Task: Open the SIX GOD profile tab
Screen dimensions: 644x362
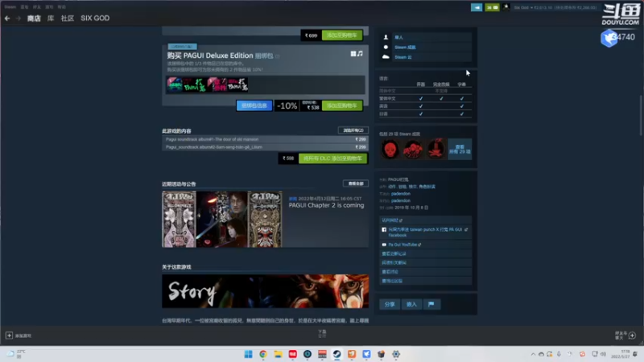Action: tap(95, 18)
